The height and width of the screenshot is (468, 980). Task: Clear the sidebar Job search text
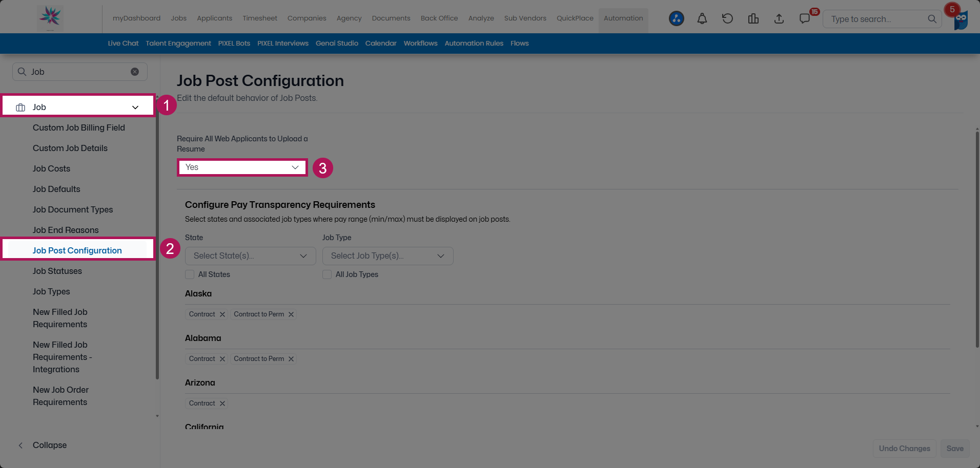[x=135, y=72]
